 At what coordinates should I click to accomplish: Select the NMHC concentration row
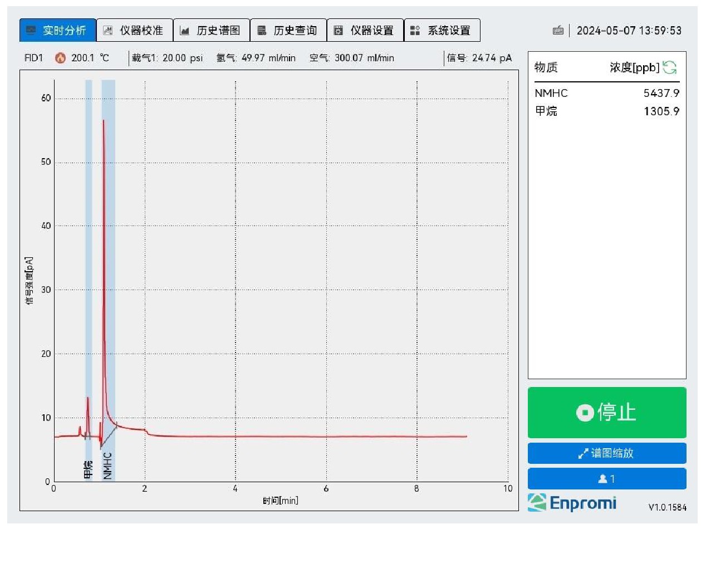tap(607, 93)
